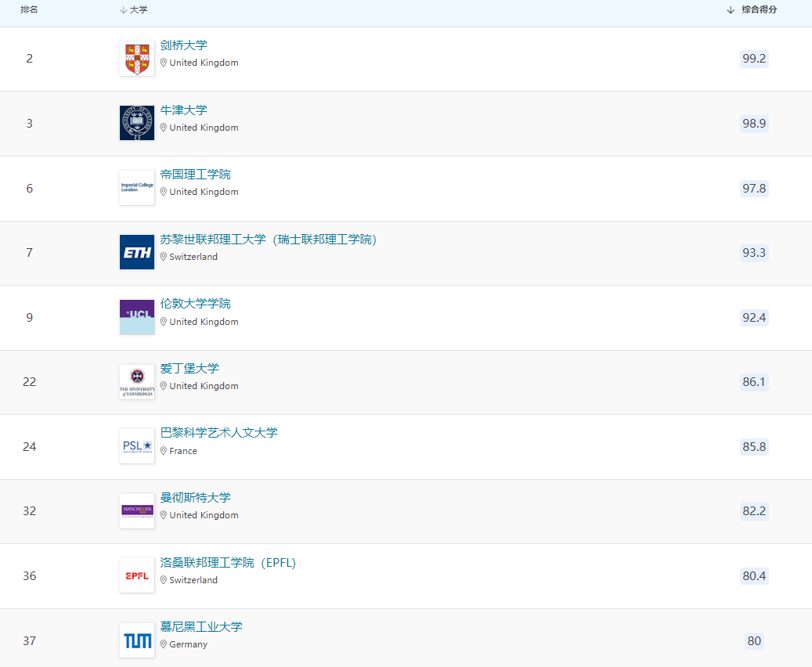The image size is (812, 667).
Task: Open 爱丁堡大学 link
Action: point(189,368)
